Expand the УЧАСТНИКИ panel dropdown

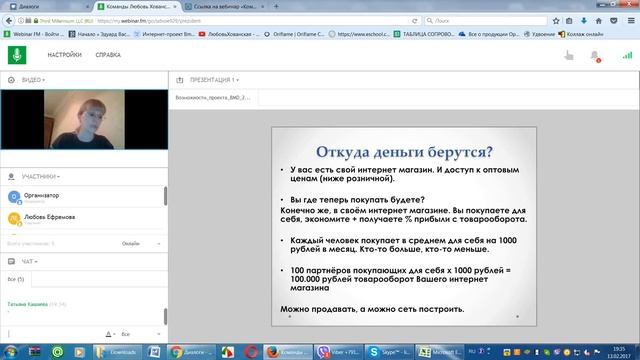pos(41,176)
